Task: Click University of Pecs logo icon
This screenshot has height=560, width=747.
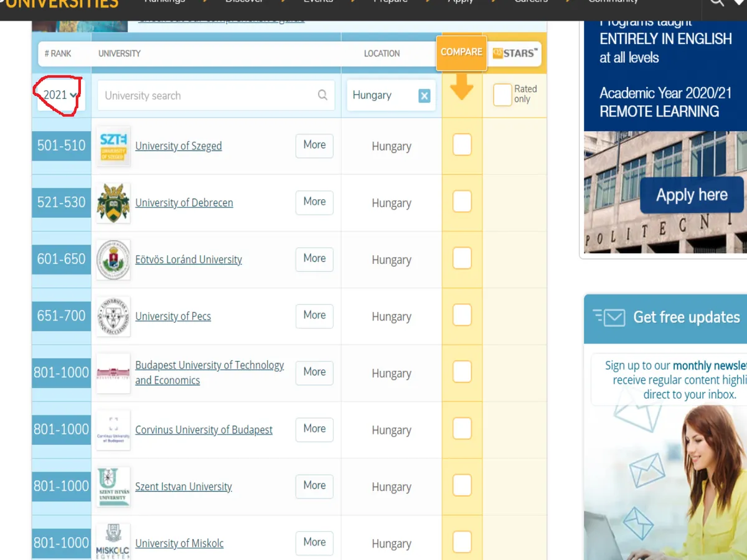Action: pos(113,316)
